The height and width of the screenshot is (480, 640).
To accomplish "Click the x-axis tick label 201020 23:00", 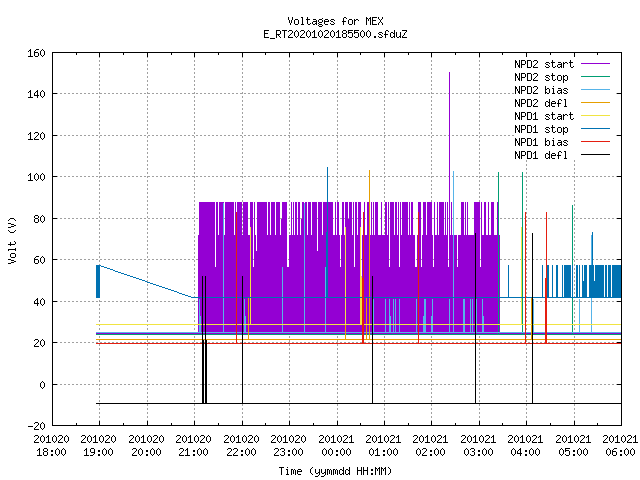I will coord(288,446).
